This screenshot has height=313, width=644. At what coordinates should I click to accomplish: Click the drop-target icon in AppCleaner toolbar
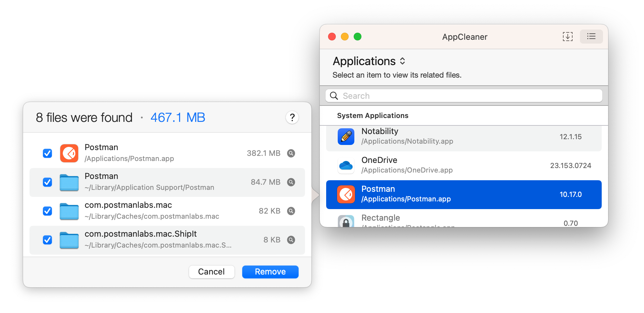[x=567, y=37]
